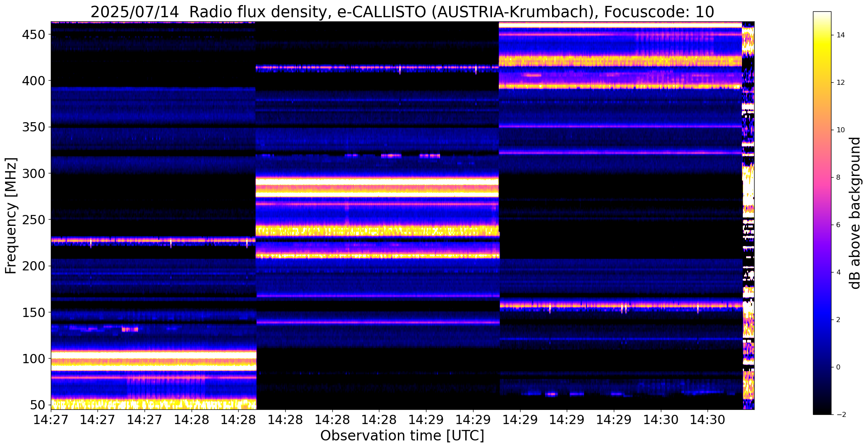
Task: Select the 350 tick on the frequency axis
Action: 33,127
